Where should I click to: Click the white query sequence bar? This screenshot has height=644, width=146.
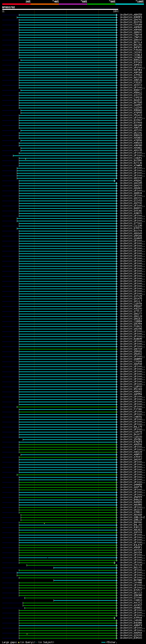[60, 10]
